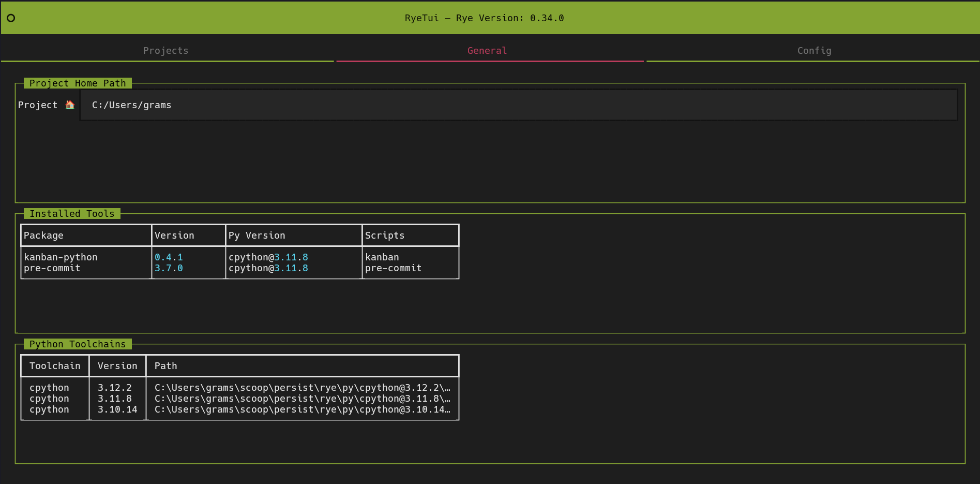This screenshot has width=980, height=484.
Task: Click the circle icon in header
Action: 11,18
